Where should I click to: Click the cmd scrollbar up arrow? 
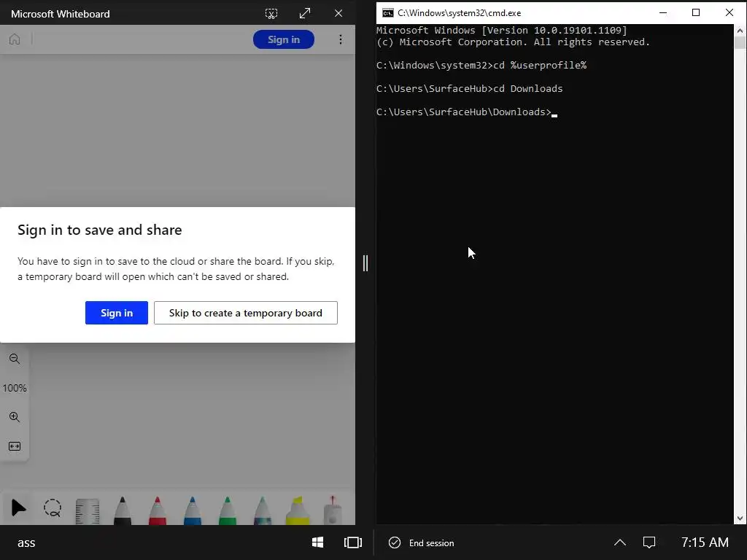point(740,31)
